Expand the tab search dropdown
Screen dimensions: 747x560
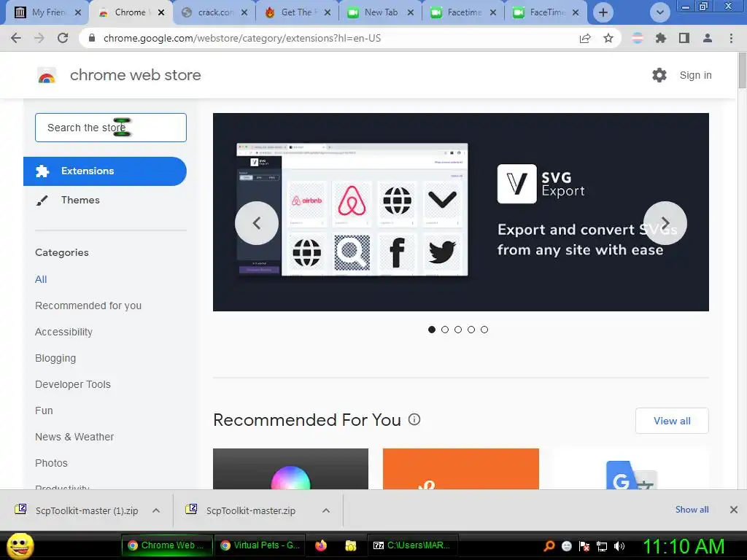pos(659,12)
